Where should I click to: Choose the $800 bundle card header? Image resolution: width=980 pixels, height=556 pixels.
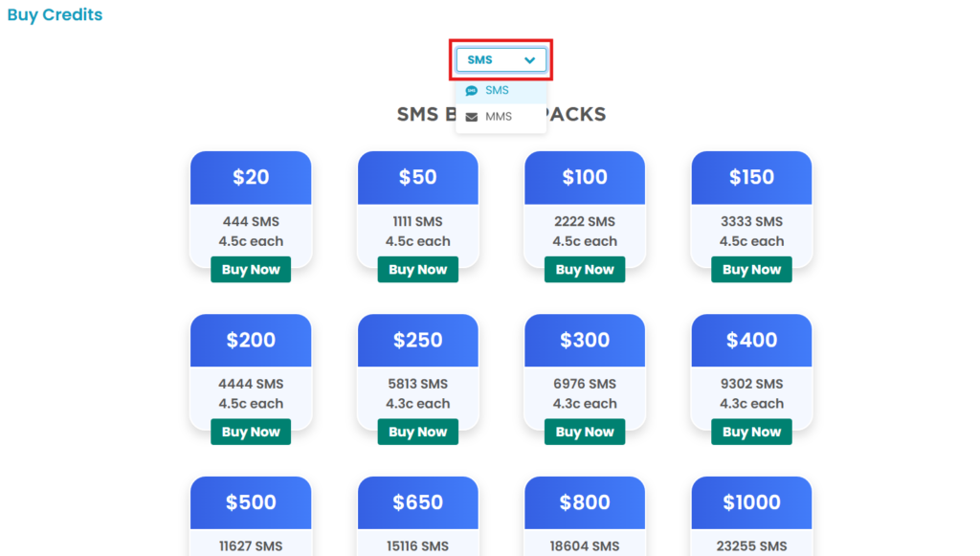pos(585,502)
